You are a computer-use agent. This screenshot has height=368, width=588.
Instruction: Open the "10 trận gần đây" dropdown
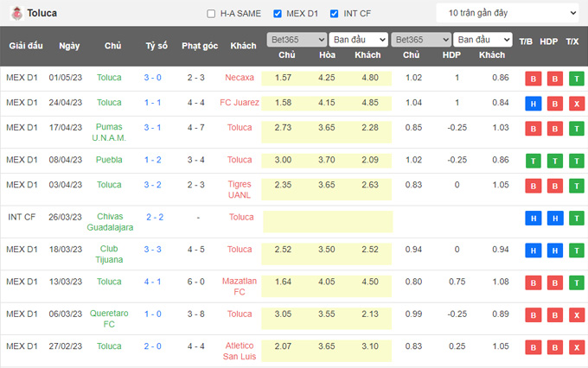[507, 14]
